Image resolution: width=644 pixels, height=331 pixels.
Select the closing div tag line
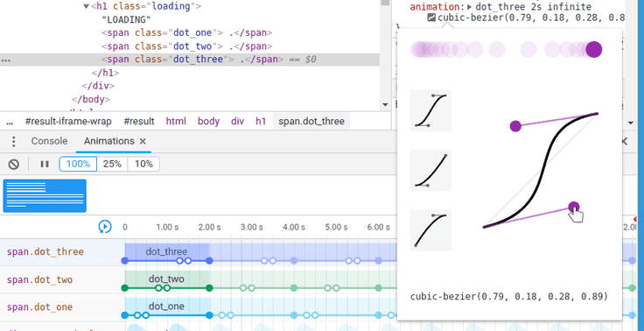pyautogui.click(x=98, y=86)
